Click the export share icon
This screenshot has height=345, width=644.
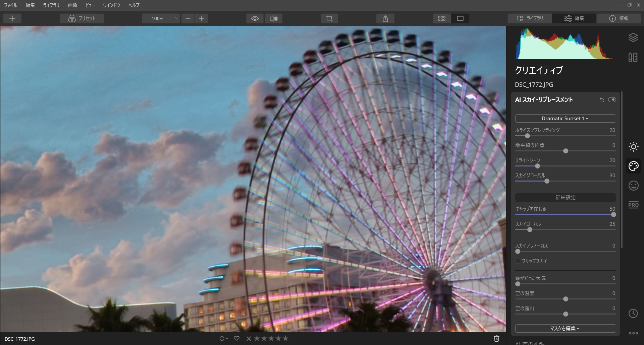pyautogui.click(x=385, y=18)
